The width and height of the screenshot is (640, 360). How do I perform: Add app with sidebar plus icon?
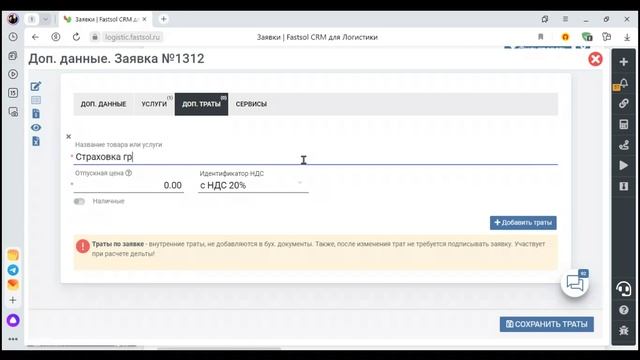point(13,300)
